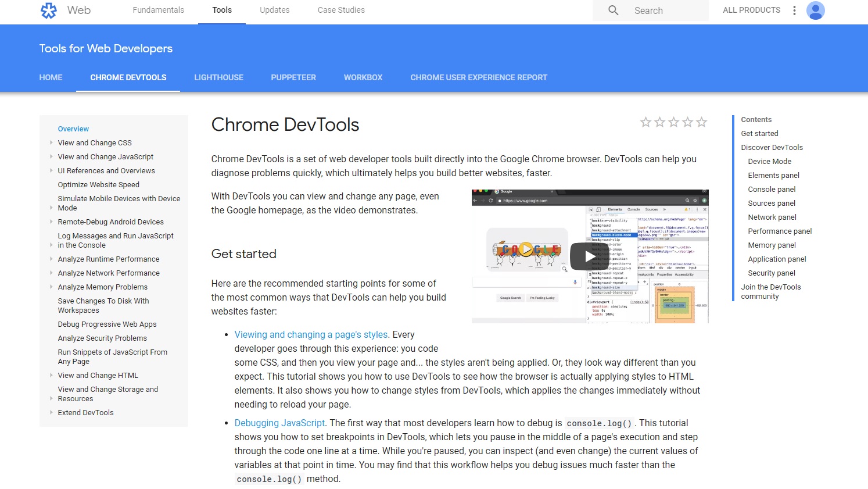The image size is (868, 489).
Task: Open the Case Studies top tab
Action: tap(341, 10)
